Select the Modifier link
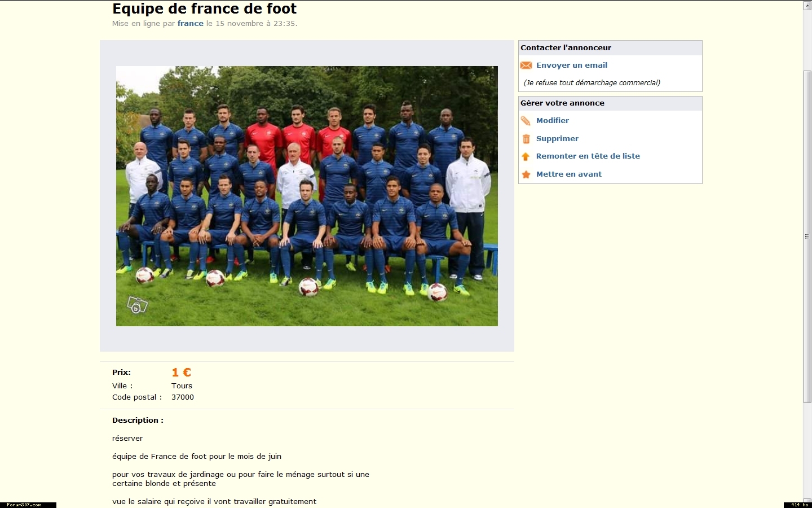 [553, 121]
